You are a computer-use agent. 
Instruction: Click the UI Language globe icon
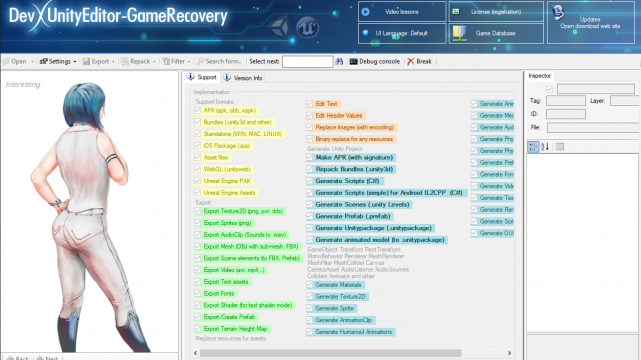365,33
